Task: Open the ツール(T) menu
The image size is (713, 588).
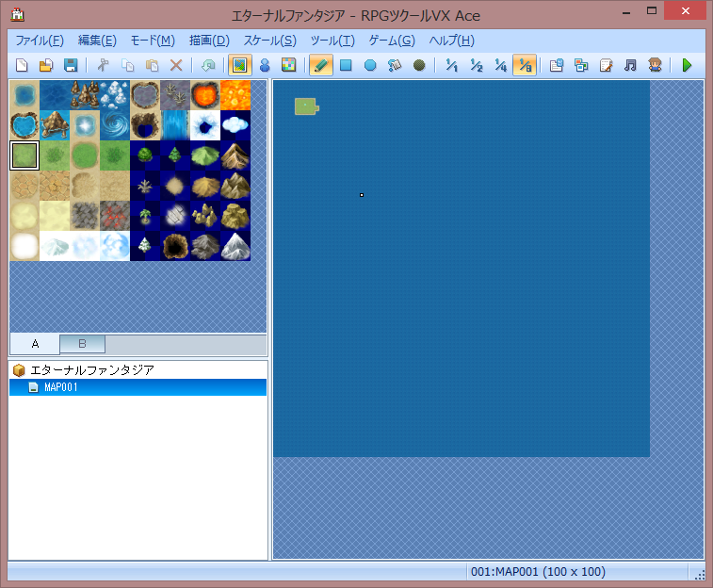Action: click(x=332, y=41)
